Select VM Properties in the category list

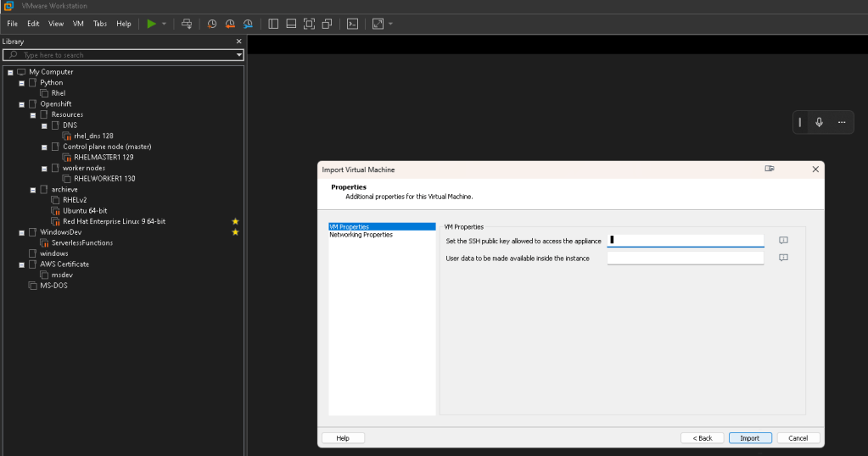382,226
